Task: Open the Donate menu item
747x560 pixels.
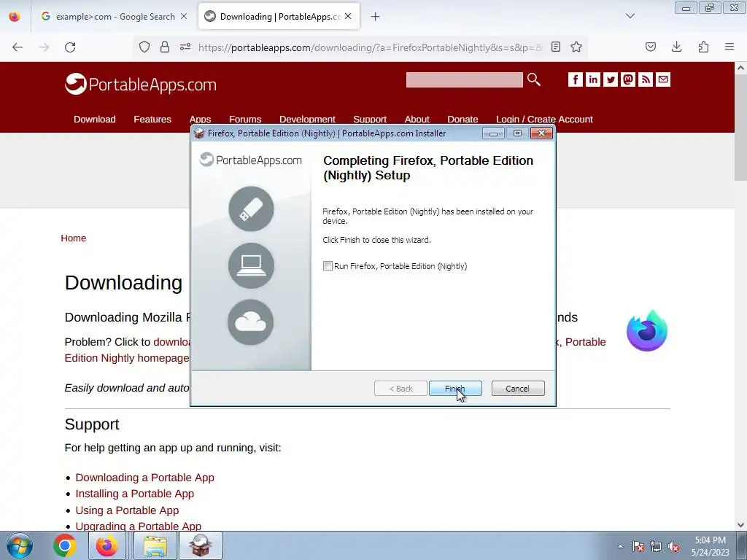Action: click(462, 119)
